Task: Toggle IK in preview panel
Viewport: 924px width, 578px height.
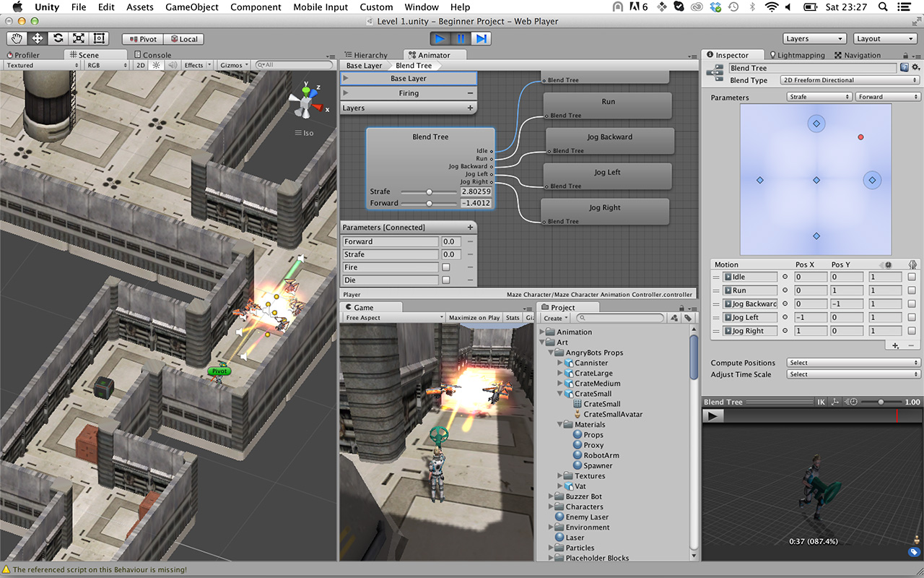Action: coord(821,402)
